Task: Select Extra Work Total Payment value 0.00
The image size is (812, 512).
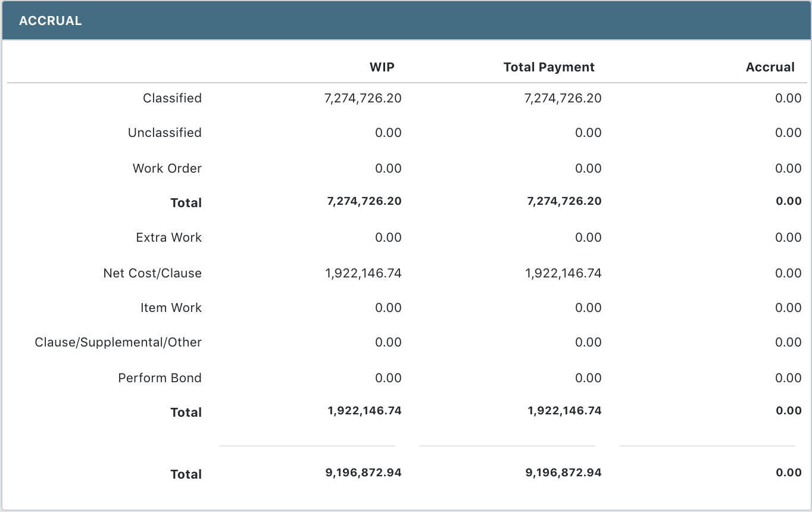Action: coord(588,238)
